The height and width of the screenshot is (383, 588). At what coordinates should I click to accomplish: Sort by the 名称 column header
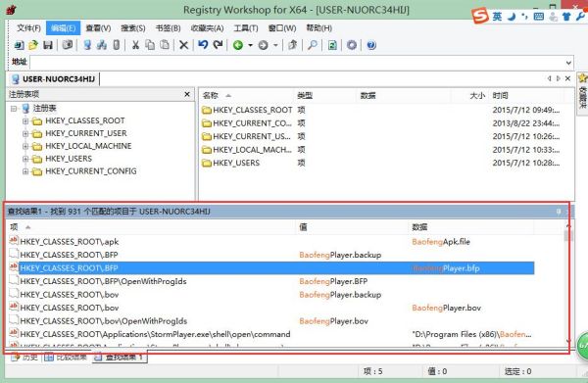pyautogui.click(x=246, y=96)
